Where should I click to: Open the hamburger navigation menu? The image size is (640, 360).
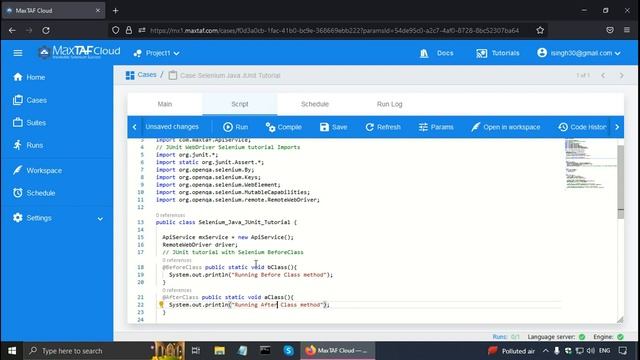[18, 53]
